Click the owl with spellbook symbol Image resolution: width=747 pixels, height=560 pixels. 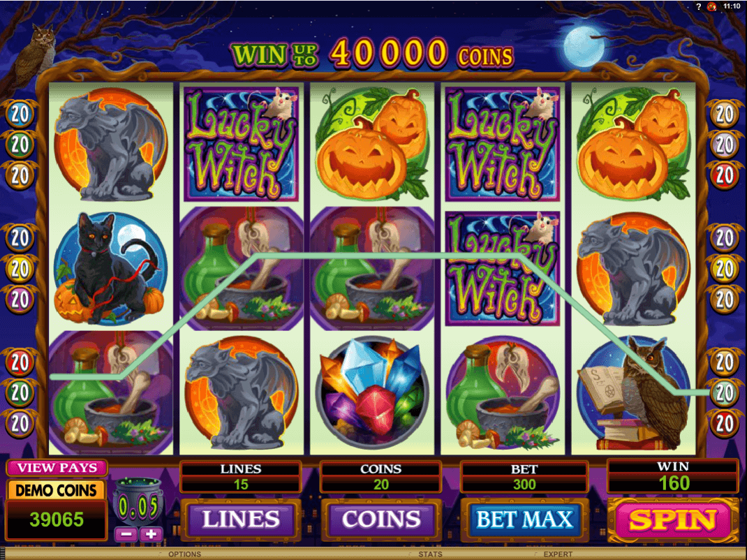coord(634,394)
